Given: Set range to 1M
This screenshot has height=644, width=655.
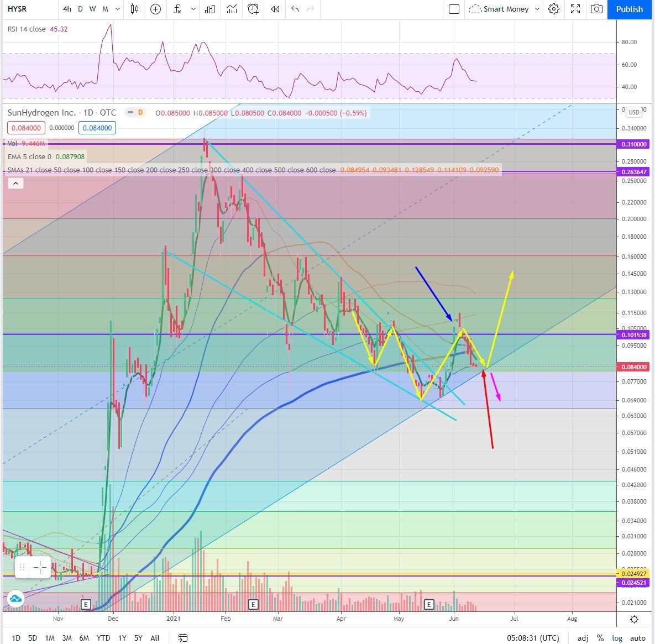Looking at the screenshot, I should [x=50, y=638].
